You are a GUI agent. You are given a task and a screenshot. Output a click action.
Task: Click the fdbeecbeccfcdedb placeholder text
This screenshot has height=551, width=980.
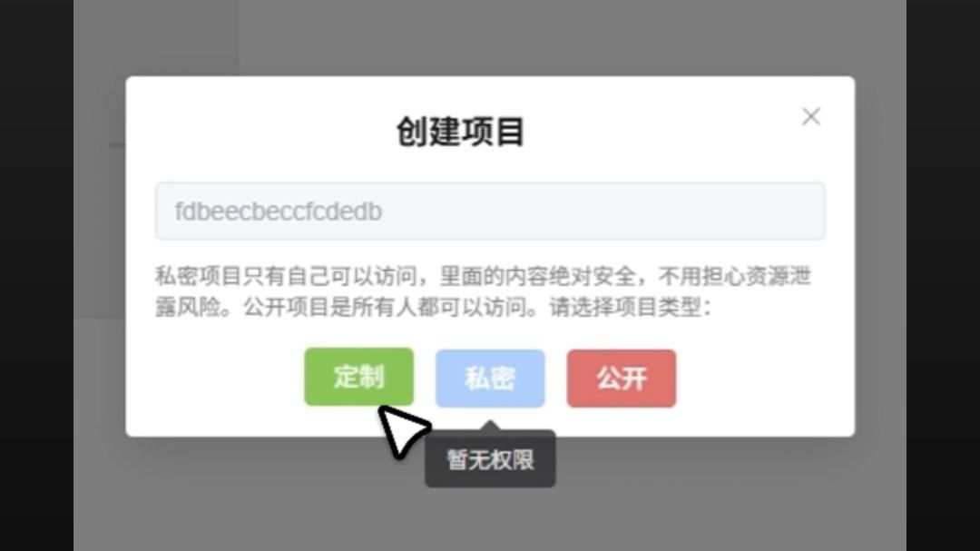pos(279,212)
